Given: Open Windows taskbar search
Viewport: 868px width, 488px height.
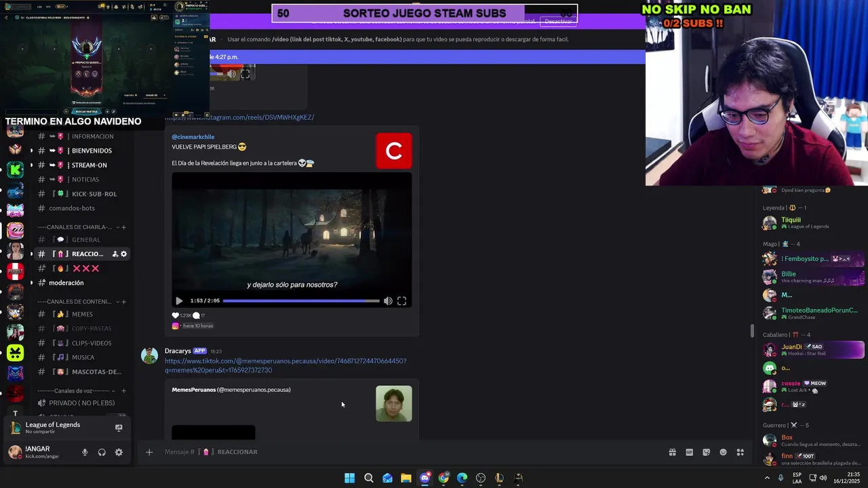Looking at the screenshot, I should coord(369,478).
